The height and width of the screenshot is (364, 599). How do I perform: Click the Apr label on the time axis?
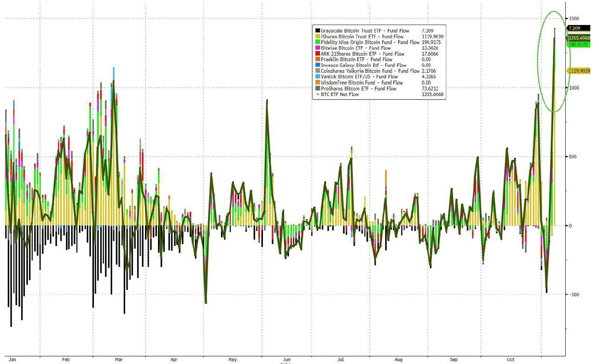pyautogui.click(x=174, y=360)
